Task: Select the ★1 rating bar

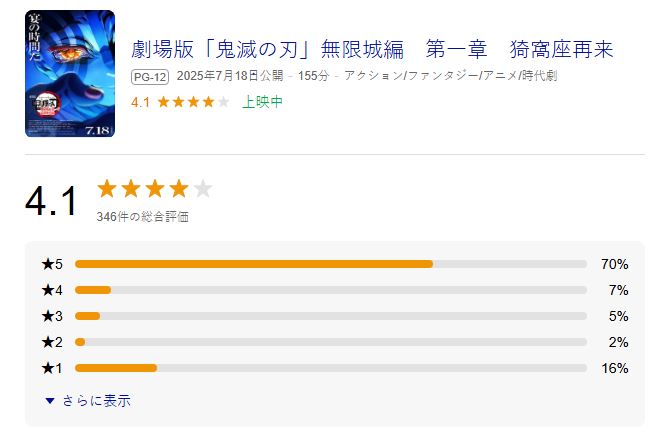Action: 331,368
